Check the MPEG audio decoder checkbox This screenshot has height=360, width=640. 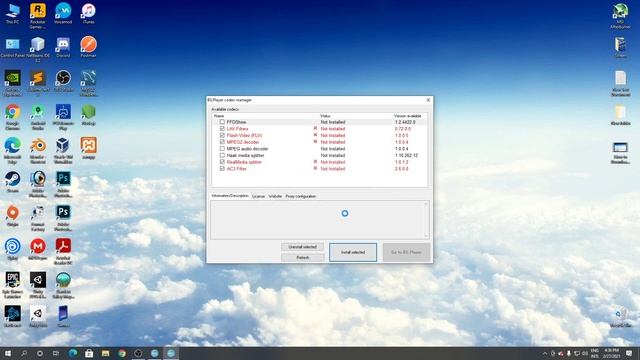pos(222,149)
